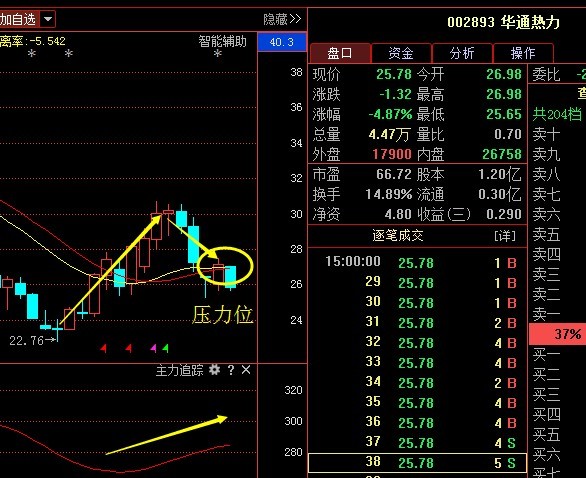Click the red 37% ratio bar
This screenshot has width=586, height=478.
click(557, 334)
